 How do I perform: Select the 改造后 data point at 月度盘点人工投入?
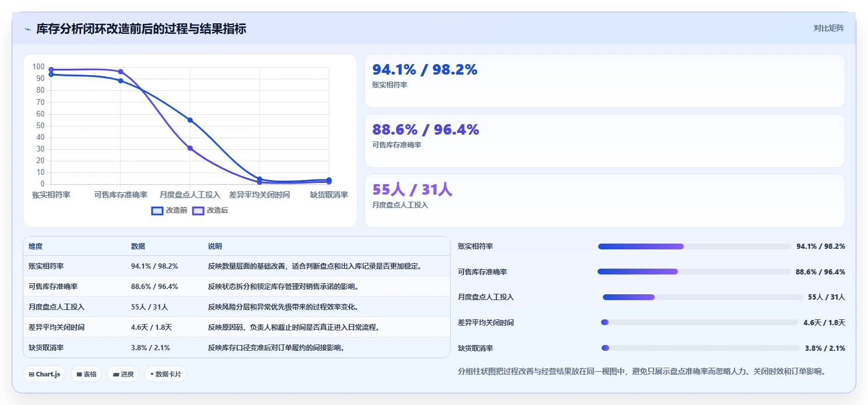[190, 148]
